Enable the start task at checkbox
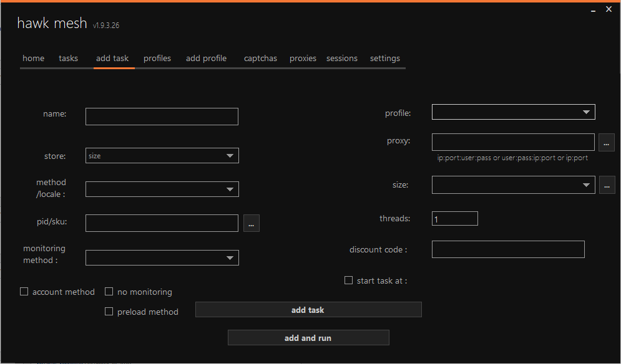This screenshot has width=621, height=364. [349, 280]
